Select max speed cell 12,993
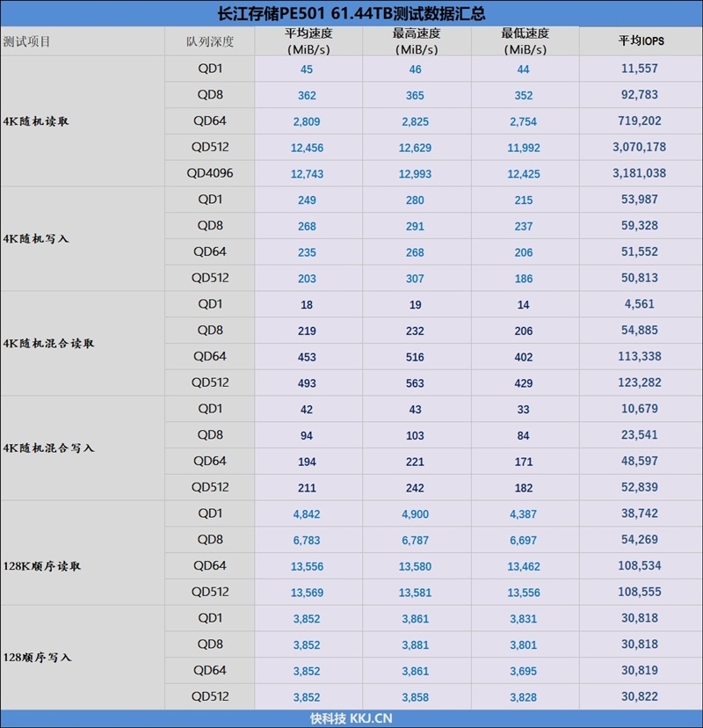The image size is (703, 728). (417, 173)
